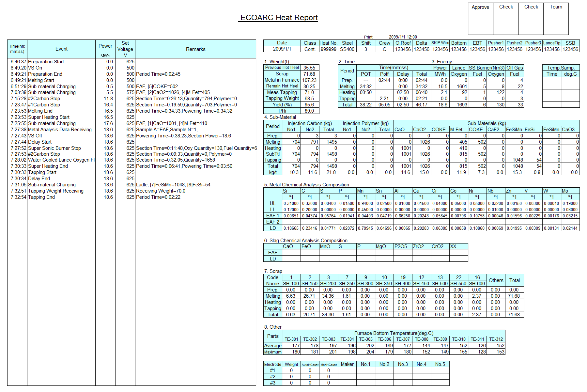Click the POT time column header
Image resolution: width=587 pixels, height=392 pixels.
click(366, 74)
